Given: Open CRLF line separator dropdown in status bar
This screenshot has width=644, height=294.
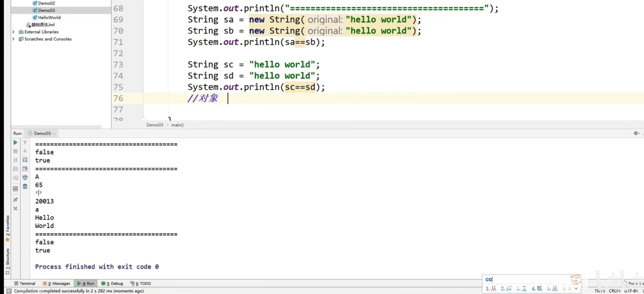Looking at the screenshot, I should pyautogui.click(x=614, y=291).
